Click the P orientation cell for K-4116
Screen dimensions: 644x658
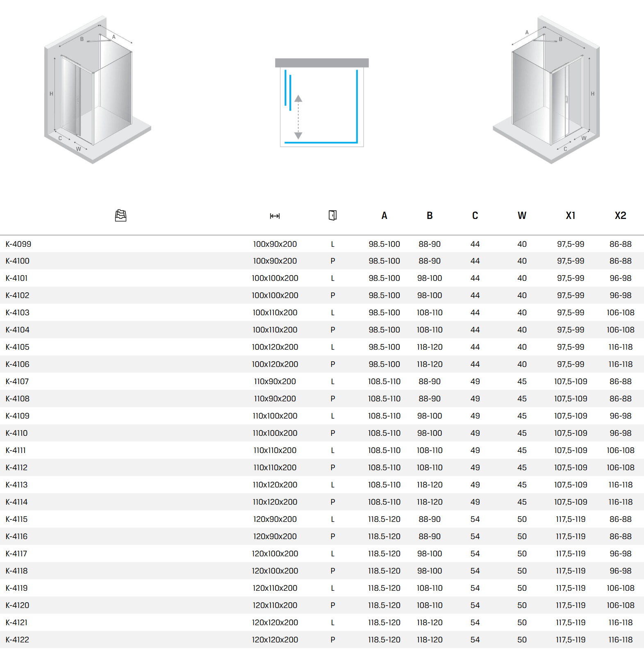click(332, 536)
